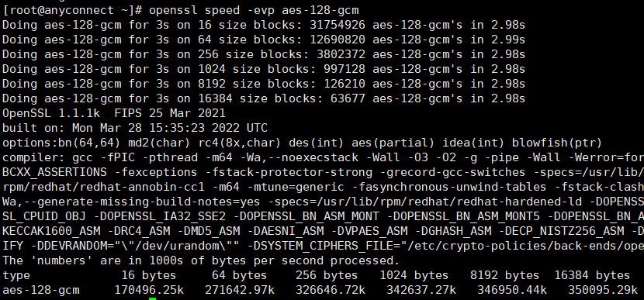Screen dimensions: 644x300
Task: Click the count '3802372' in the 256 size blocks line
Action: point(341,54)
